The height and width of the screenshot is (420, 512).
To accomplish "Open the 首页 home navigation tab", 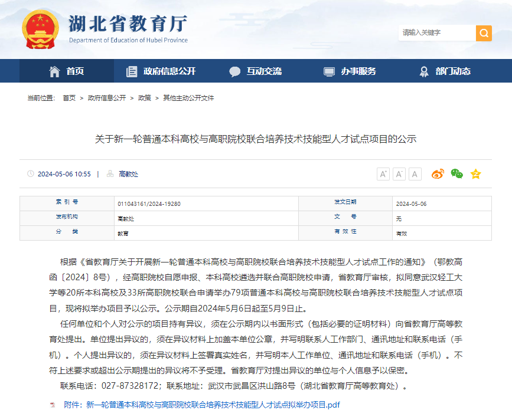I will 66,71.
